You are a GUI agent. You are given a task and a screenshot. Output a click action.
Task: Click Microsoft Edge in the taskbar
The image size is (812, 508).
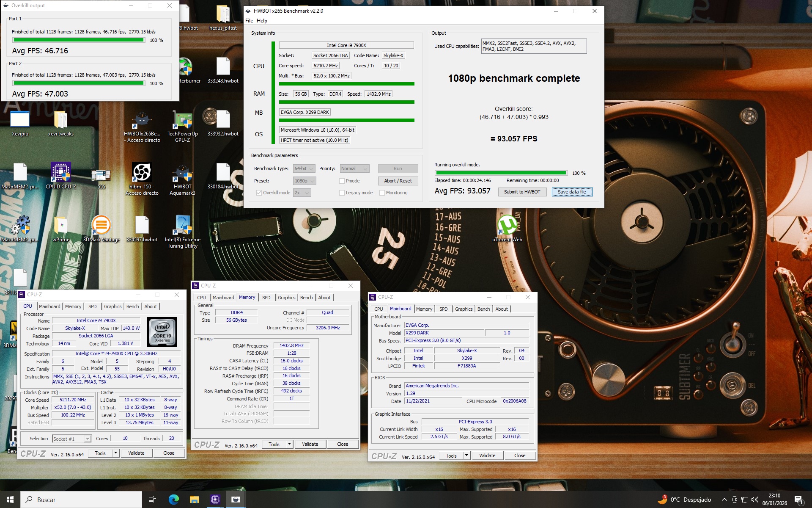[173, 500]
